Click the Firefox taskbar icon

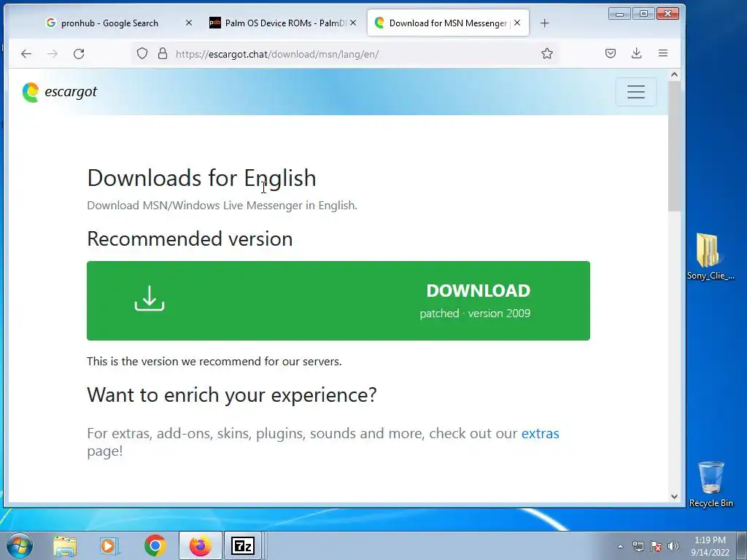[x=200, y=545]
